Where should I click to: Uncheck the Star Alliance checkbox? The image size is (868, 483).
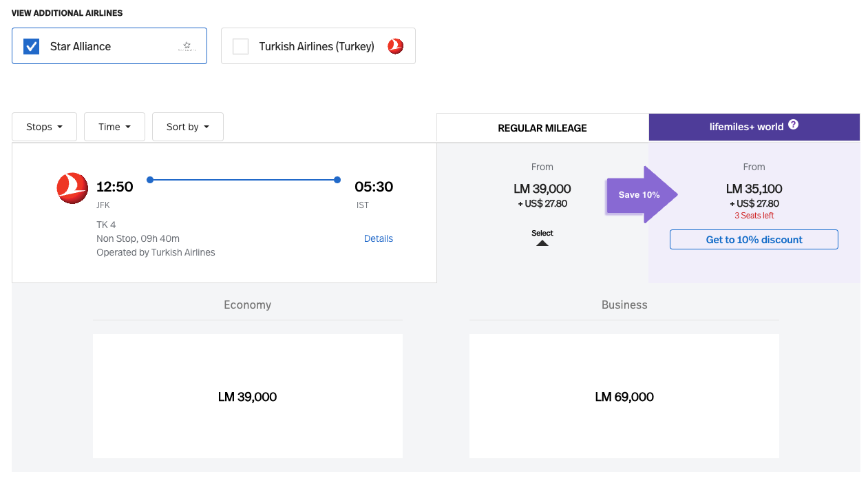32,46
